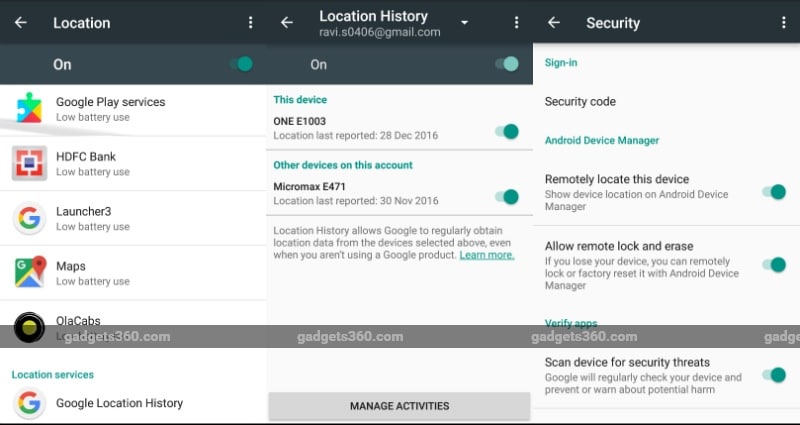Open overflow menu on Security screen

(784, 22)
